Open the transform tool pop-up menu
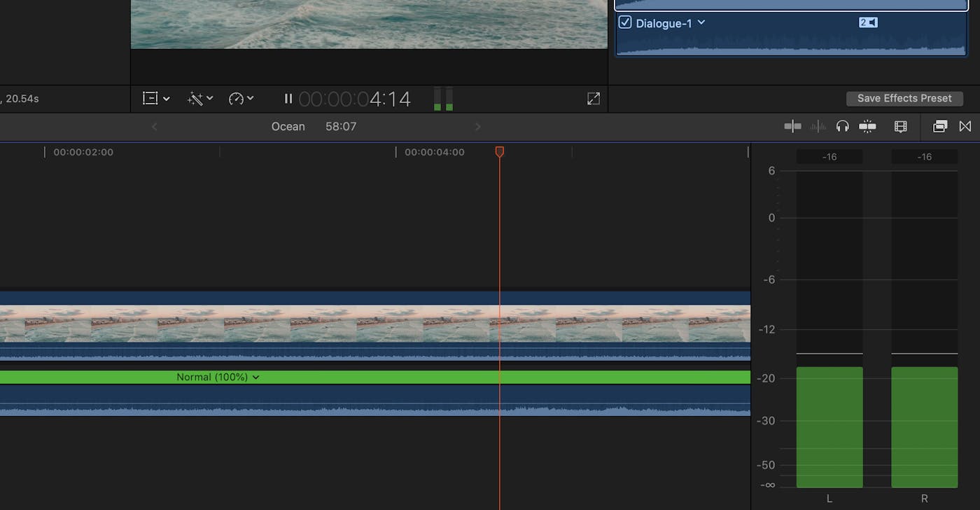The width and height of the screenshot is (980, 510). click(156, 99)
